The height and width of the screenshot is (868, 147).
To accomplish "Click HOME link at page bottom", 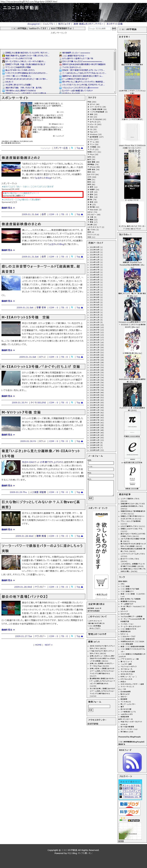I will (38, 645).
